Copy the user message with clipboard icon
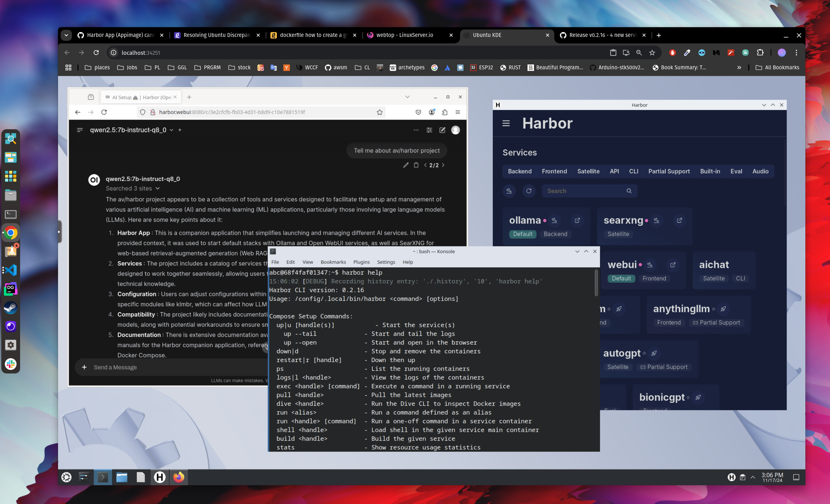The height and width of the screenshot is (504, 830). coord(416,165)
